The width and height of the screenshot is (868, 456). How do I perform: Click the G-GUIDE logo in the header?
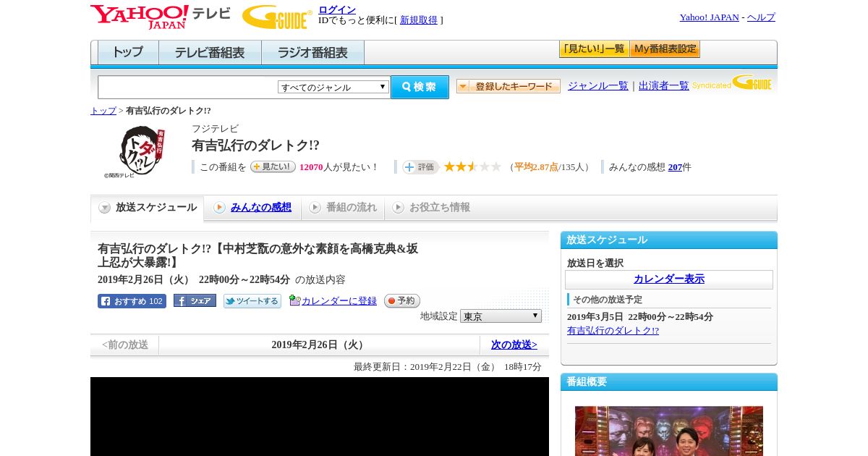[x=277, y=17]
